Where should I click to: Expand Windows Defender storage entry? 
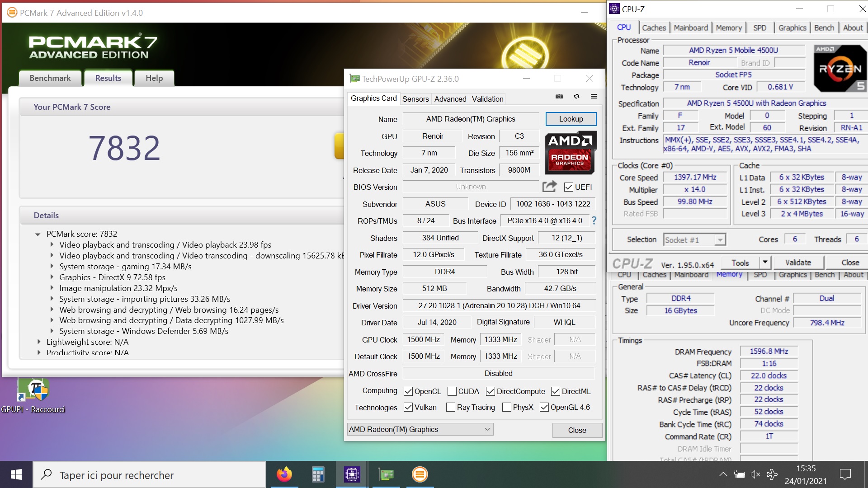52,331
